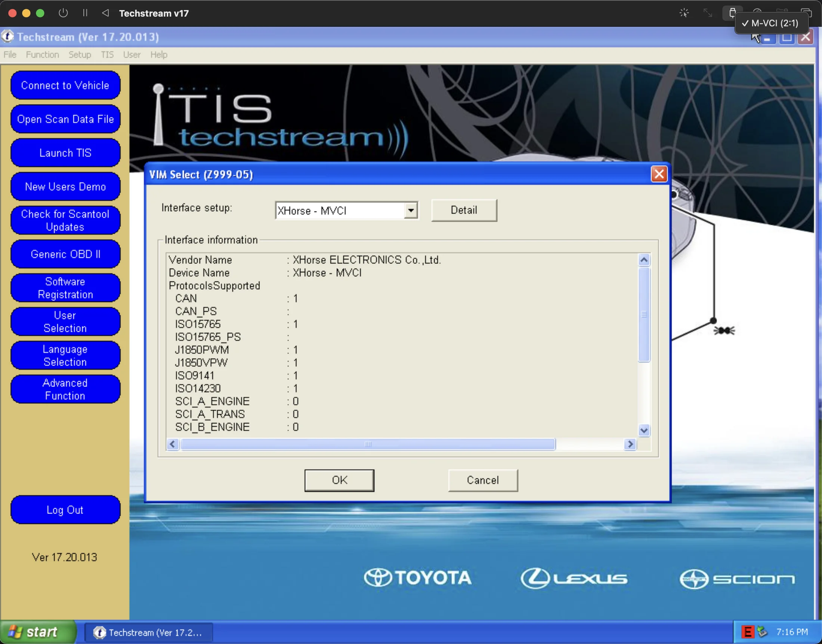Open the Setup menu
Image resolution: width=822 pixels, height=644 pixels.
(80, 55)
